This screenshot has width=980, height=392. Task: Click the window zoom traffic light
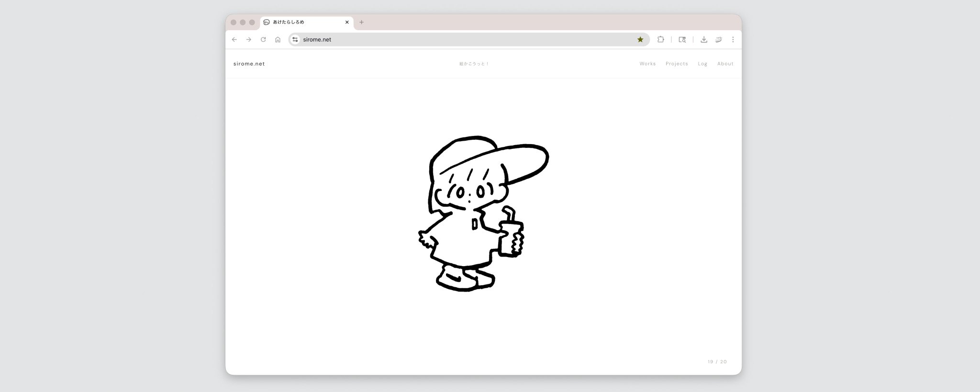(252, 22)
